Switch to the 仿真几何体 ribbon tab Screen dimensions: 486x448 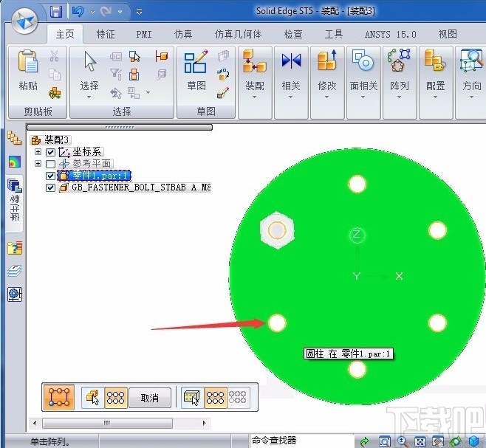pos(238,34)
